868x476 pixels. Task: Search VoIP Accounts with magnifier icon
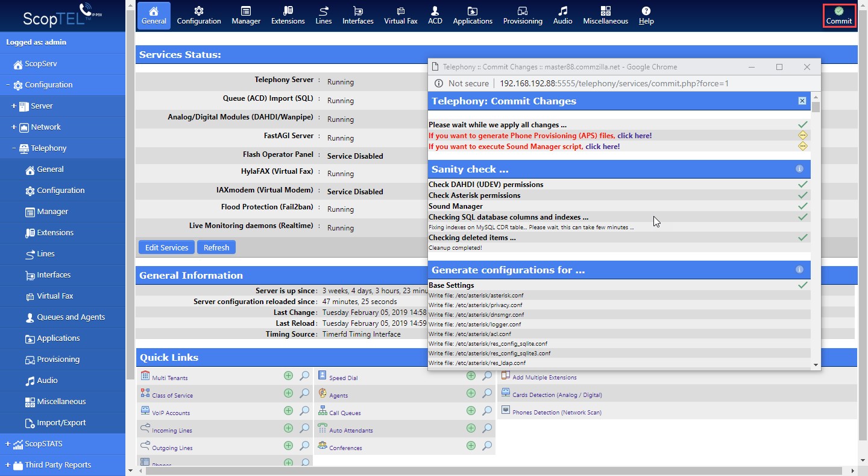point(304,411)
